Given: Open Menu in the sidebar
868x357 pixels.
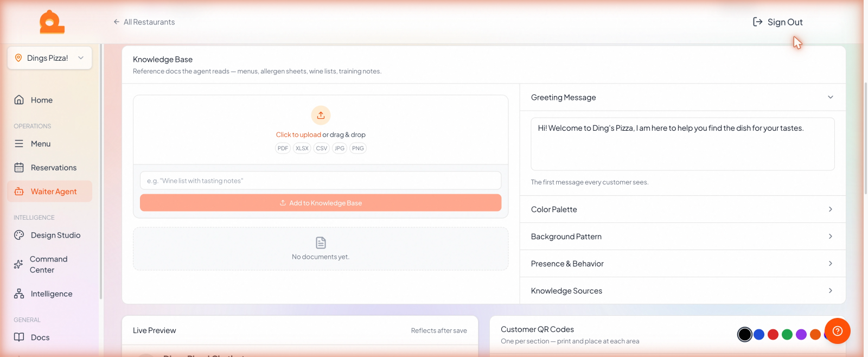Looking at the screenshot, I should pyautogui.click(x=49, y=144).
